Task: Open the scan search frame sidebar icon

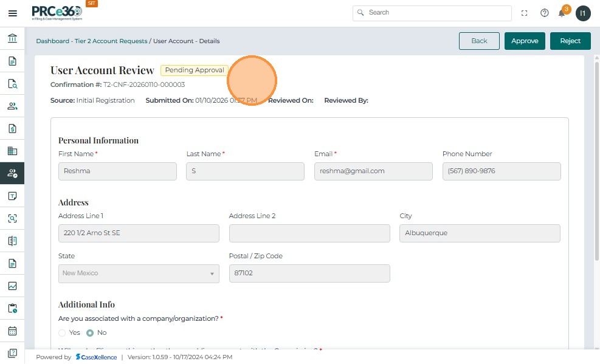Action: pos(12,218)
